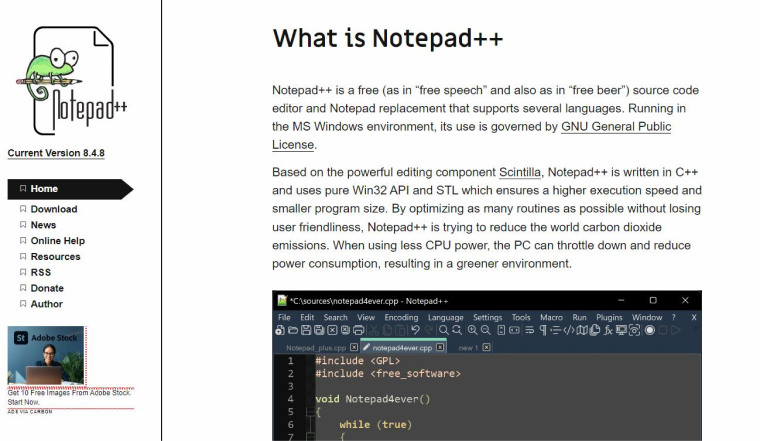760x441 pixels.
Task: Open the Author sidebar link
Action: (47, 304)
